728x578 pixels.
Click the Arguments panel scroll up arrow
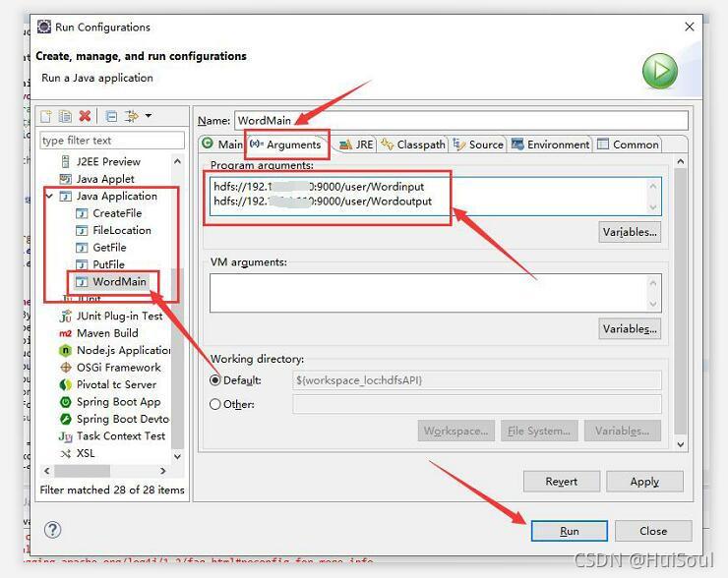tap(680, 161)
